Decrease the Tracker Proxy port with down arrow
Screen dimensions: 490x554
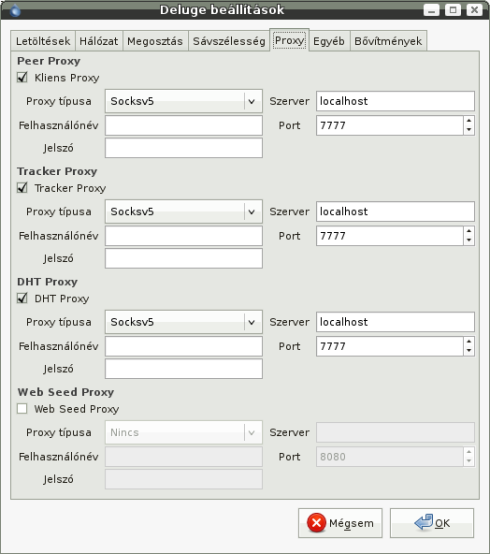[x=469, y=240]
